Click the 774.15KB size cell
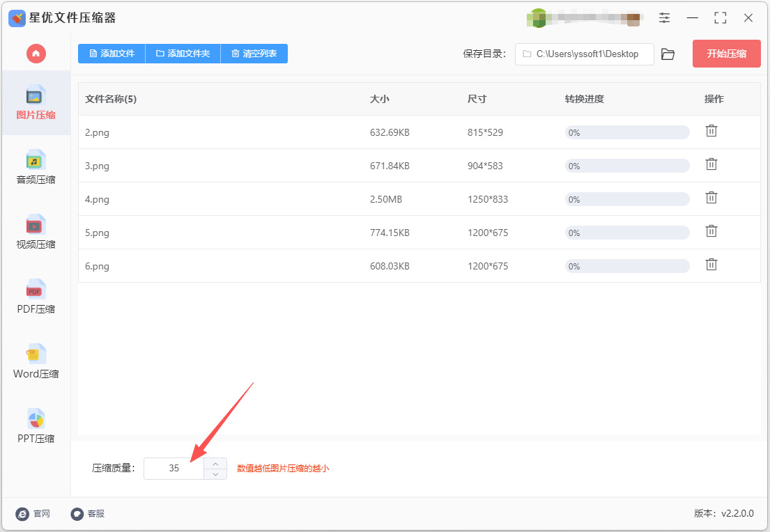Screen dimensions: 770x532 (390, 233)
